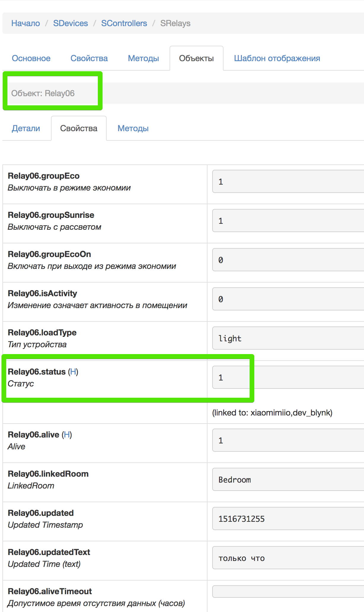Go to SDevices breadcrumb
364x612 pixels.
point(71,23)
